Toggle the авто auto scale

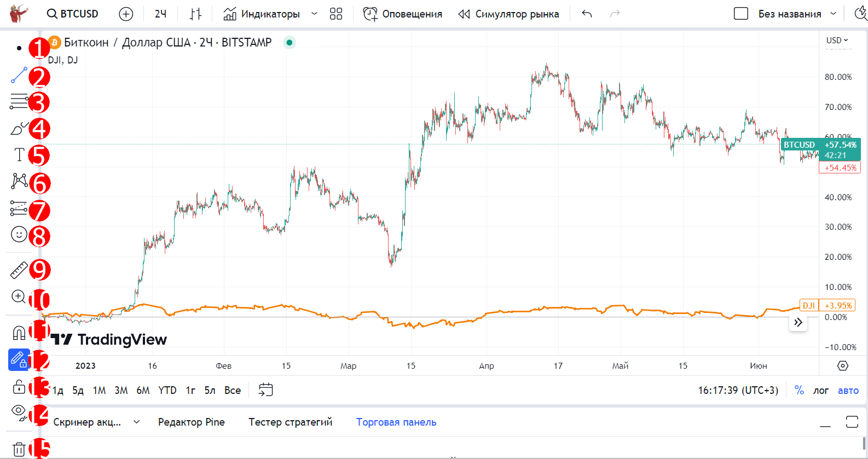pyautogui.click(x=848, y=390)
